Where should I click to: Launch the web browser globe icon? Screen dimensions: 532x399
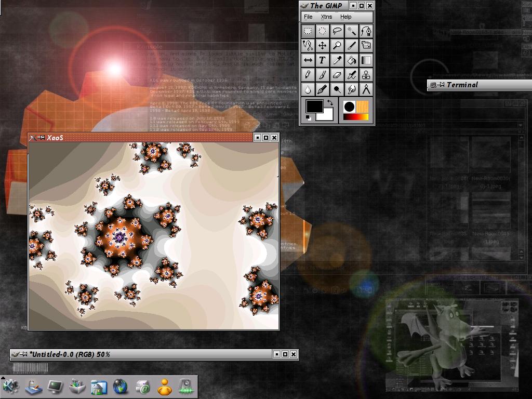[121, 387]
